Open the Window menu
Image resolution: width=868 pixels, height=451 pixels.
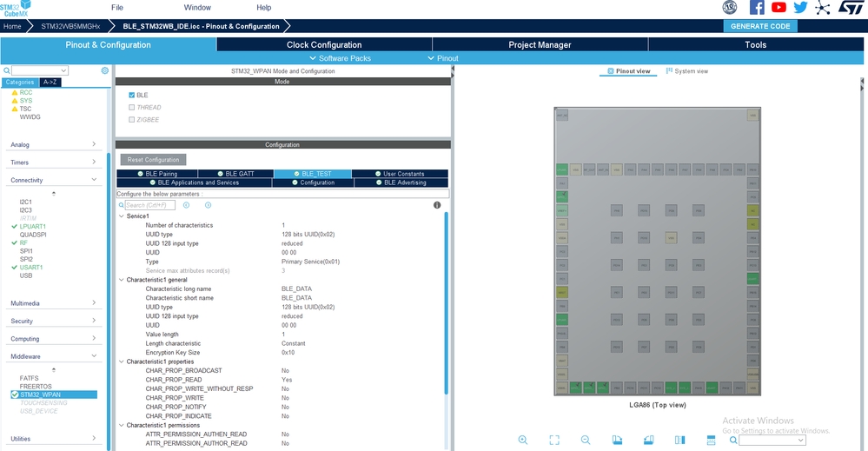pos(197,8)
